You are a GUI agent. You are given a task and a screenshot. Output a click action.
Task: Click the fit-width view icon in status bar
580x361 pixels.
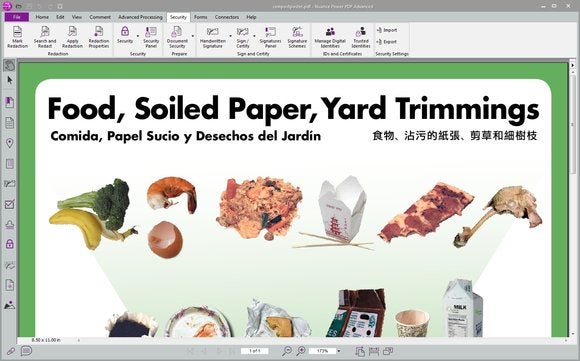click(374, 351)
